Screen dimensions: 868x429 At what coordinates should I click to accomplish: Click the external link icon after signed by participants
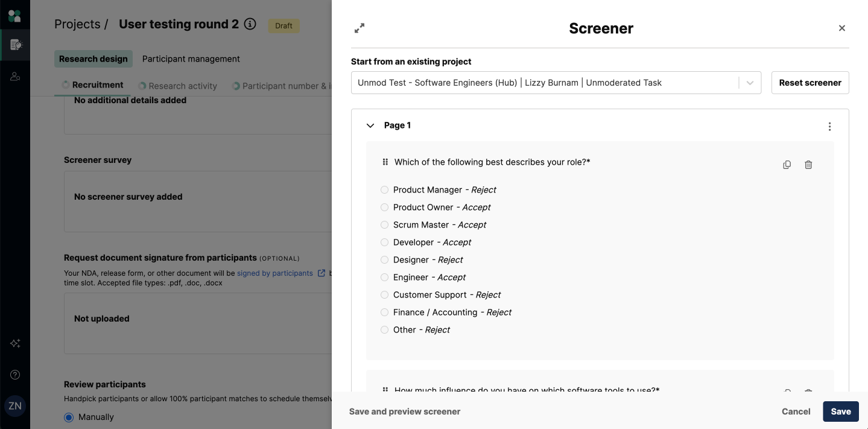pyautogui.click(x=322, y=273)
